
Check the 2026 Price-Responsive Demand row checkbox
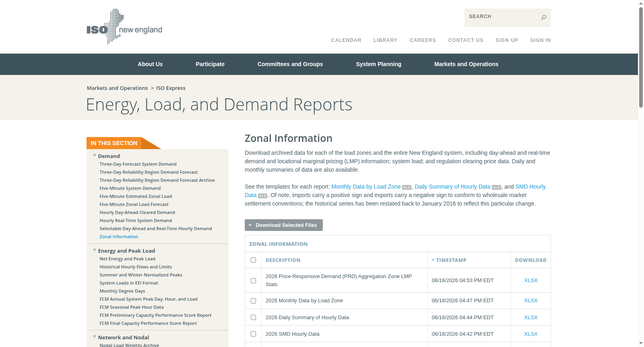253,281
